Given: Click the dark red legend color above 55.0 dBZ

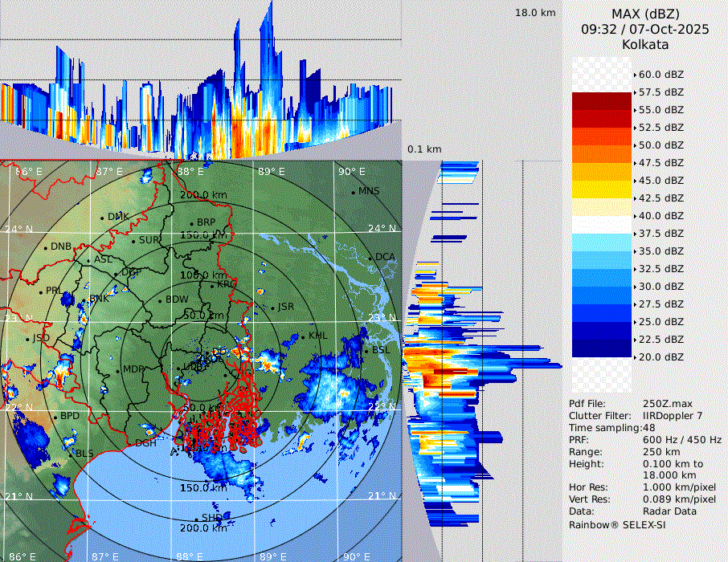Looking at the screenshot, I should 602,101.
